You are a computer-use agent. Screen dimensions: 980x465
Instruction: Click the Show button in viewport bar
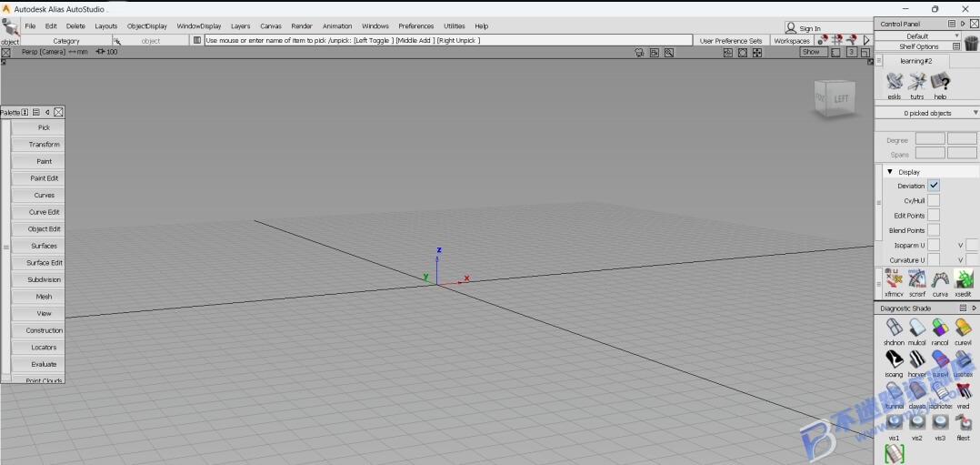pyautogui.click(x=811, y=52)
